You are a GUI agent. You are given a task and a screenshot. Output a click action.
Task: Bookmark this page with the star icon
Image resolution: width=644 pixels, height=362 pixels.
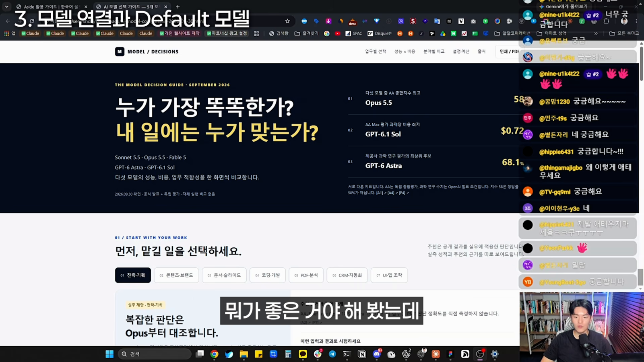[287, 21]
